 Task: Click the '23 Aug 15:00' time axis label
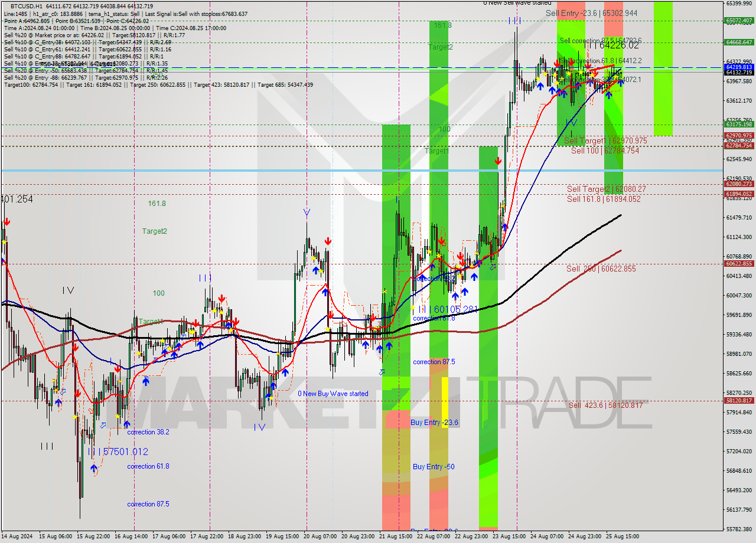[x=509, y=537]
